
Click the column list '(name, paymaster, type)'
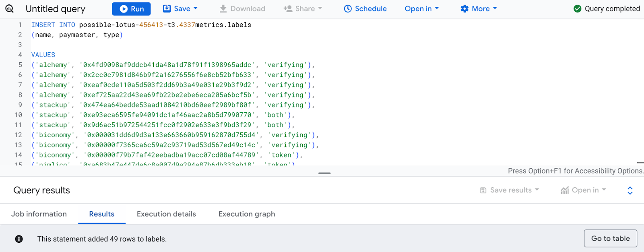tap(77, 35)
